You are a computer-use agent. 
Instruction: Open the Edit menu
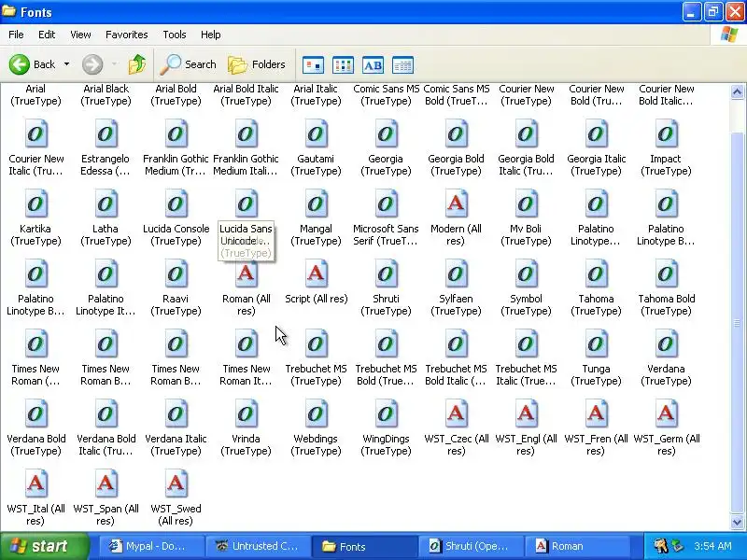click(47, 35)
